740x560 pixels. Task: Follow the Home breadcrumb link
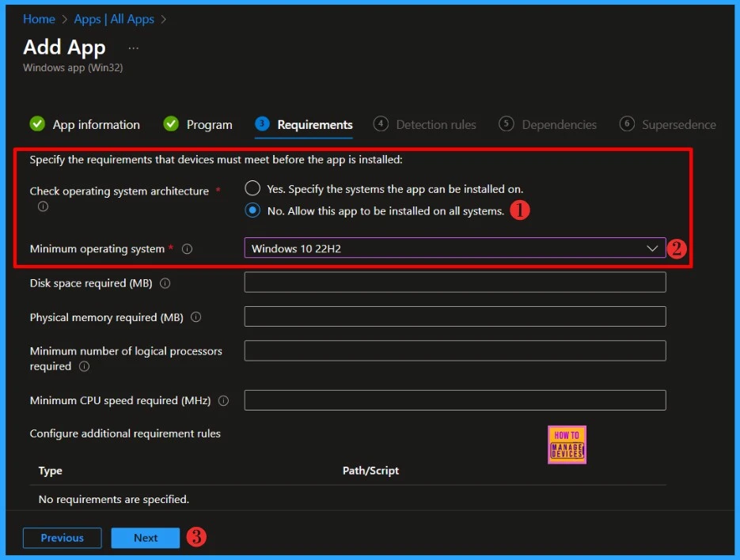point(39,19)
